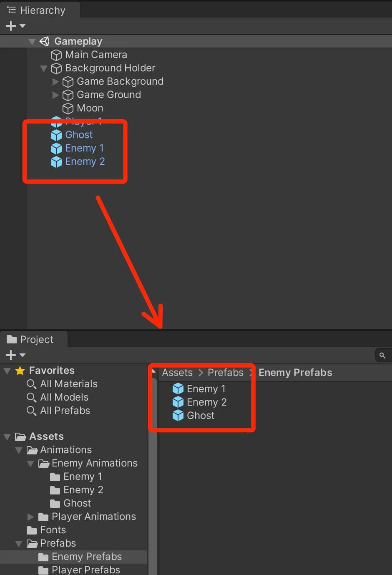Collapse the Background Holder object
This screenshot has width=392, height=575.
click(43, 68)
